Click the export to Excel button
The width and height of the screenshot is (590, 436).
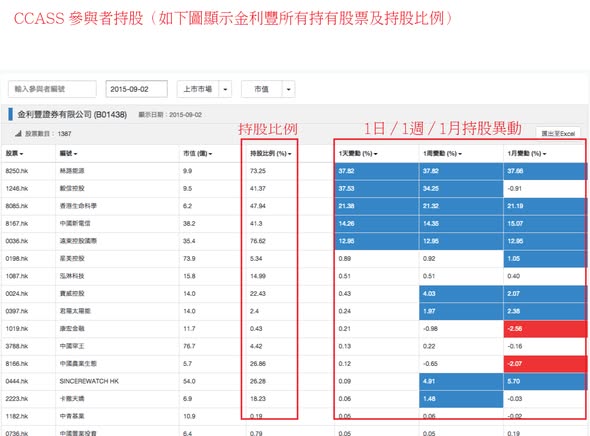click(558, 133)
